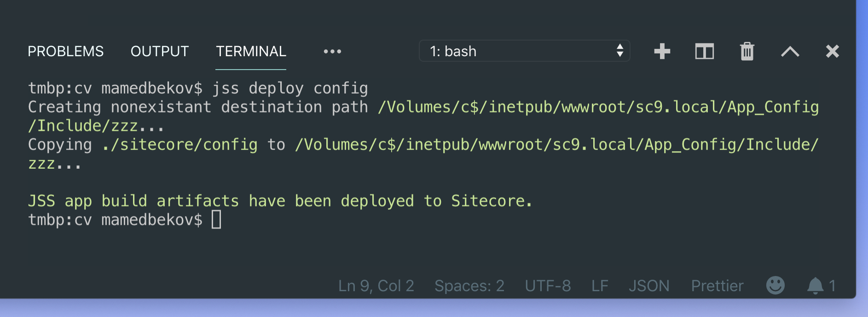Open language mode selector showing JSON
This screenshot has height=317, width=868.
coord(649,286)
